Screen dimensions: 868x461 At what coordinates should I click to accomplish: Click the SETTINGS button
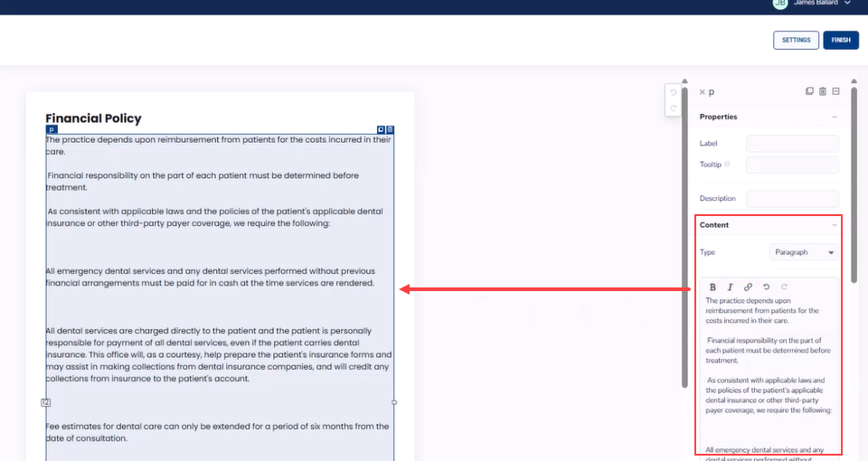(796, 40)
